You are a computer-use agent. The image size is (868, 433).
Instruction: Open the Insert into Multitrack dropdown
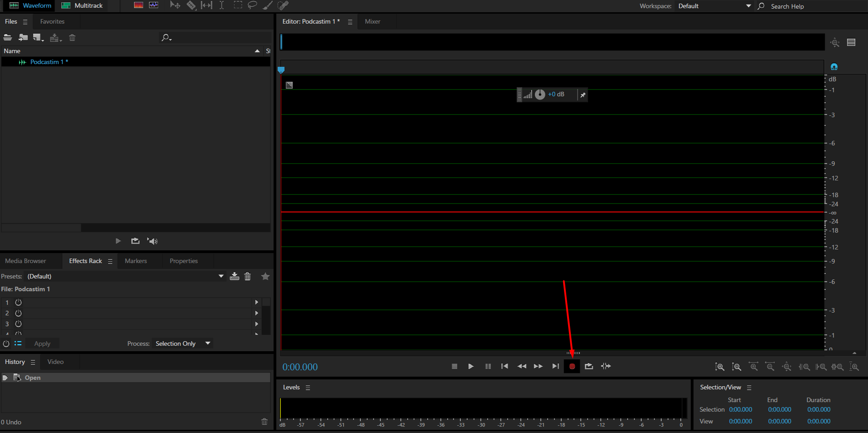(56, 38)
